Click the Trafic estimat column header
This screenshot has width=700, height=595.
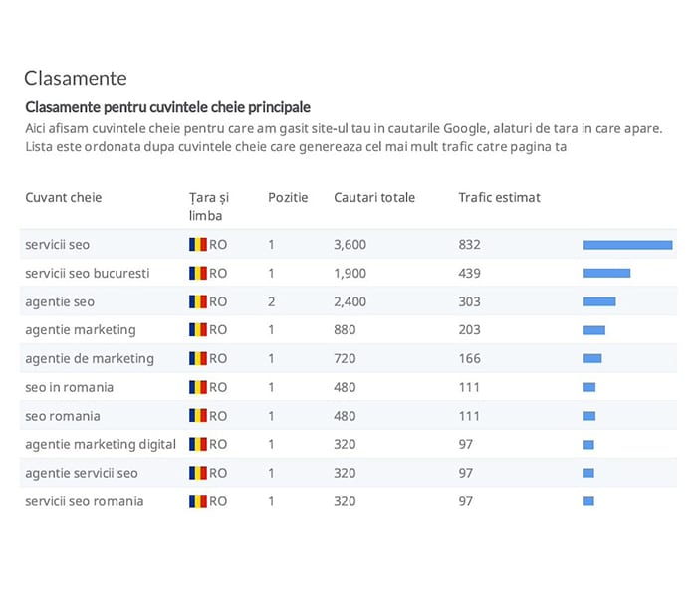[x=499, y=197]
